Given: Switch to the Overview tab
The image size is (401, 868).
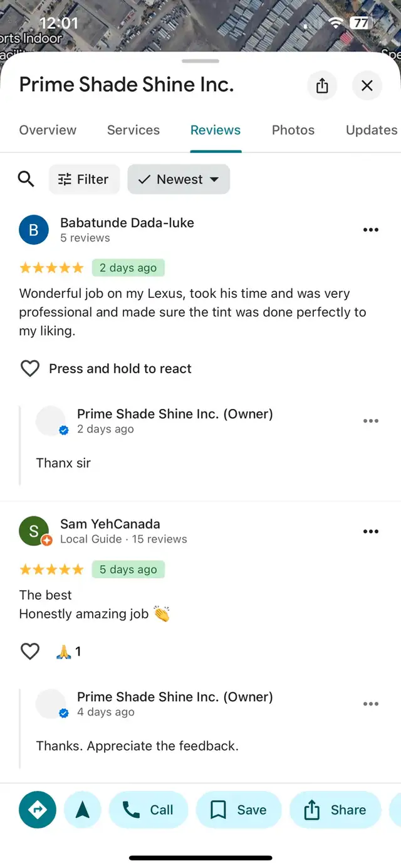Looking at the screenshot, I should 48,130.
